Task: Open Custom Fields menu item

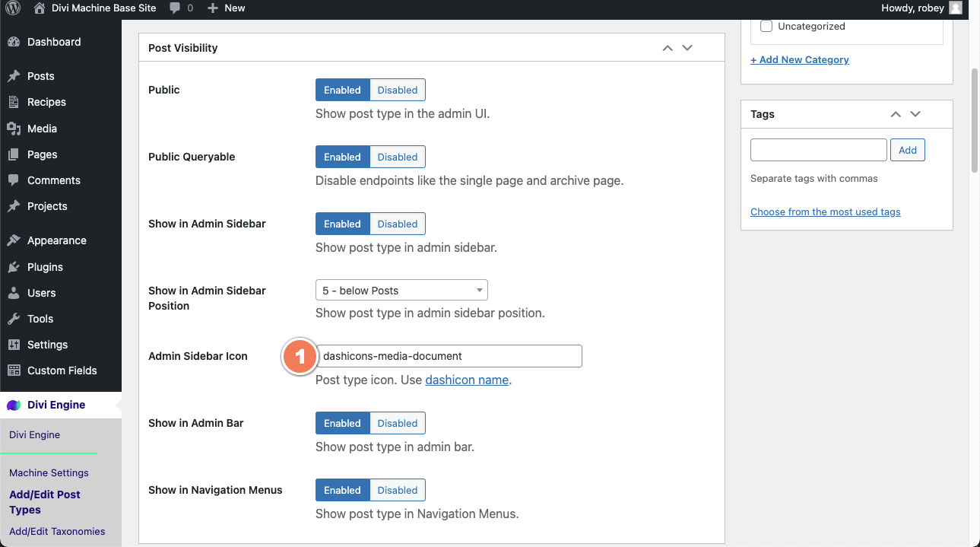Action: point(61,370)
